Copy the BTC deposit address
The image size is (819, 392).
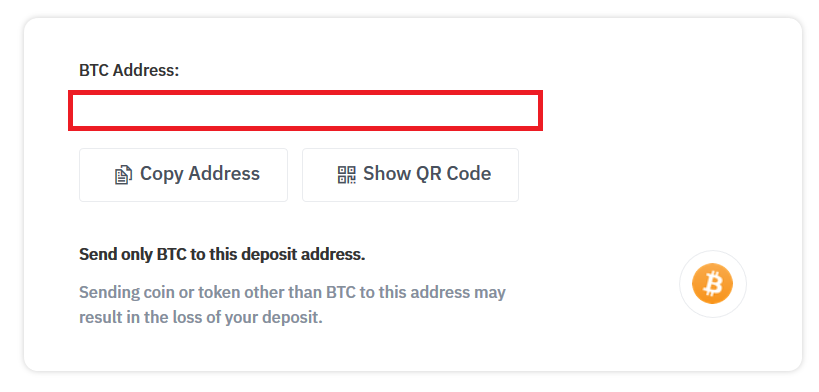click(x=183, y=175)
